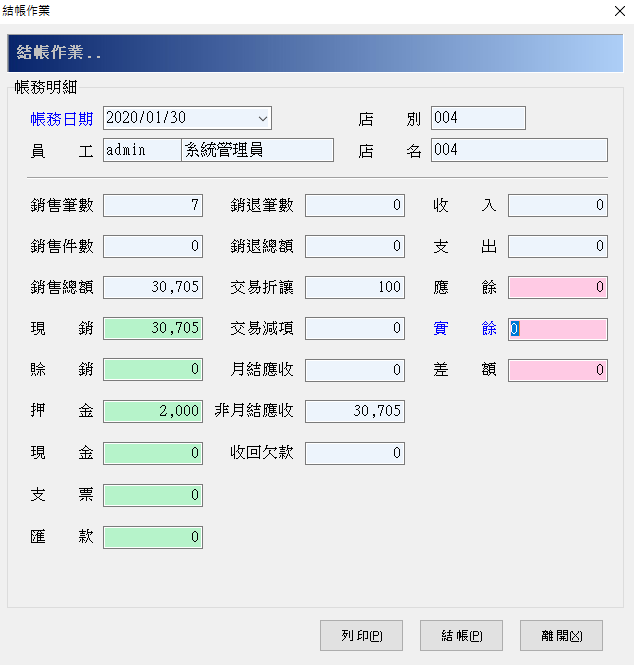The width and height of the screenshot is (634, 665).
Task: Click the 離開(X) exit button
Action: [x=561, y=635]
